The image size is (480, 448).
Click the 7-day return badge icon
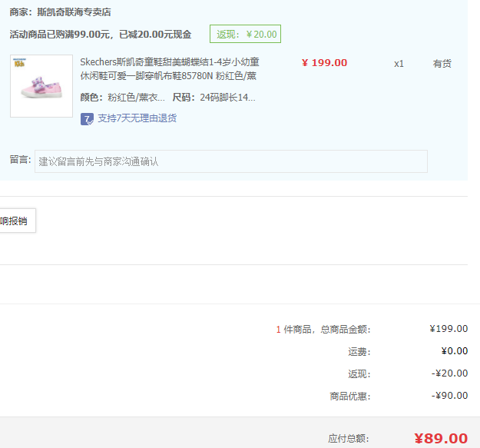click(87, 119)
